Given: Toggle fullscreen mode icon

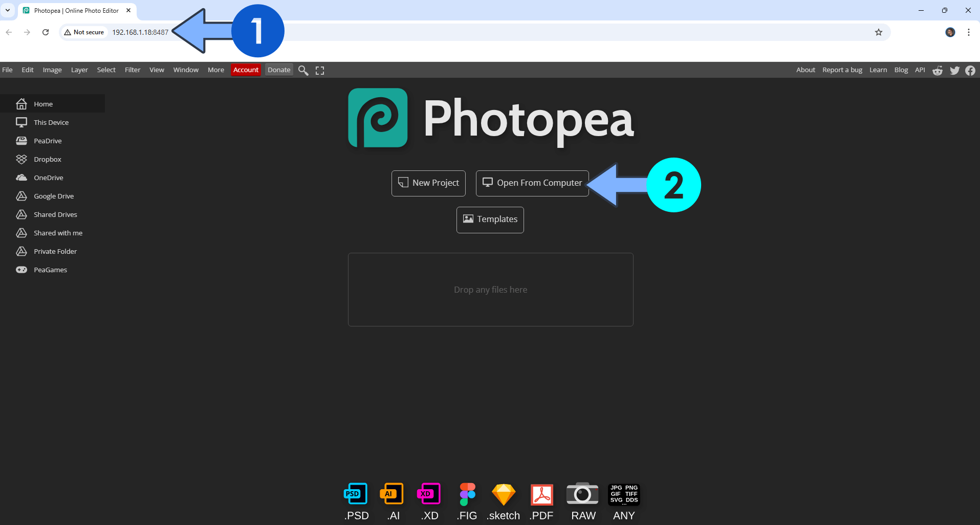Looking at the screenshot, I should [x=320, y=71].
